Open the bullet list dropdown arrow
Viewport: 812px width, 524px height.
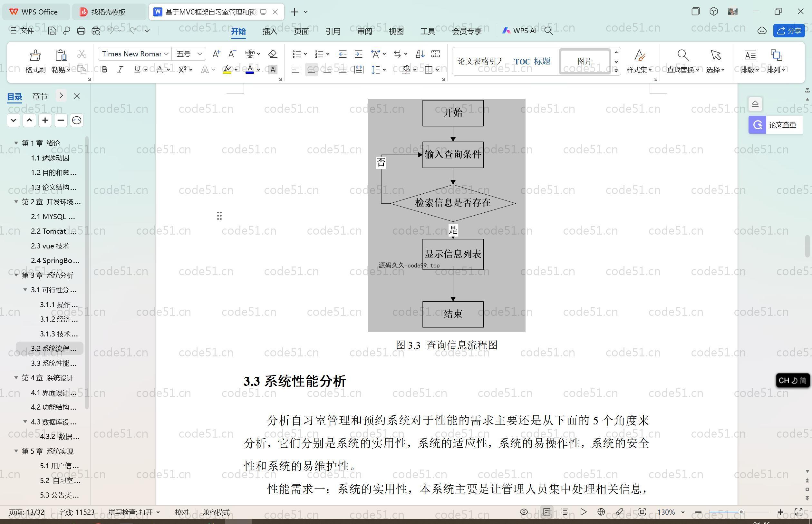point(305,54)
